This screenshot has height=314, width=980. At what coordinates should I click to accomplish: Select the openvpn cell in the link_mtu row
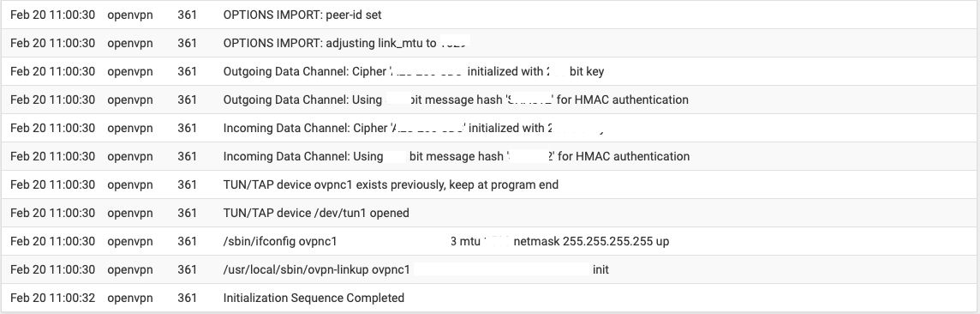[x=130, y=43]
